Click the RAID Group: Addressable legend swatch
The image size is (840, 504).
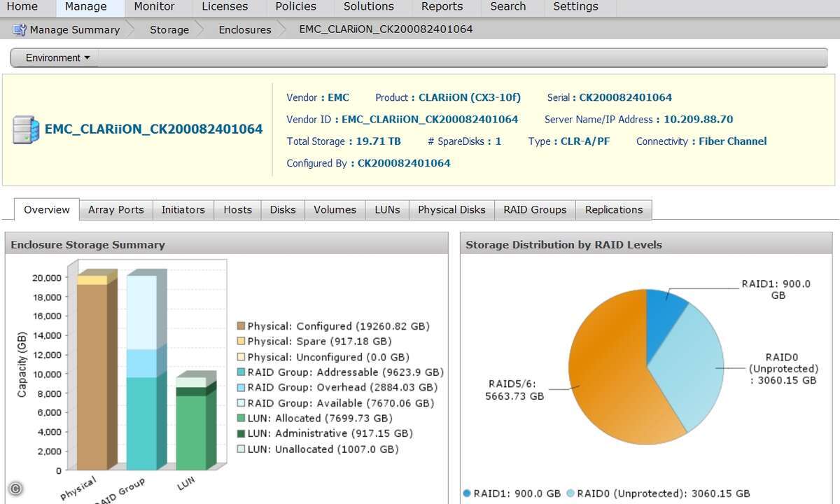241,372
